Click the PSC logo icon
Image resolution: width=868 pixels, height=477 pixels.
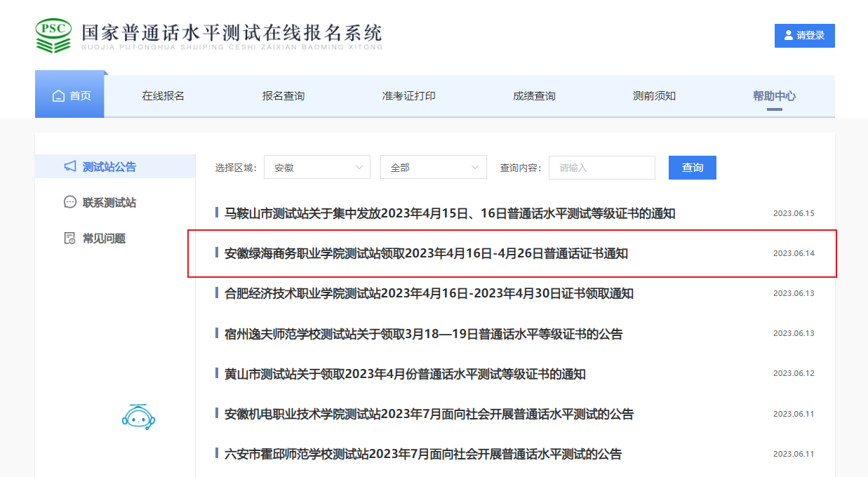[x=53, y=35]
